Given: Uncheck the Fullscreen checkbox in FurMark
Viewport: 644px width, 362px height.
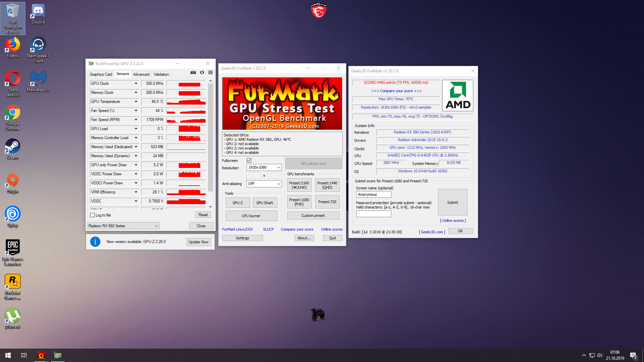Looking at the screenshot, I should [249, 160].
